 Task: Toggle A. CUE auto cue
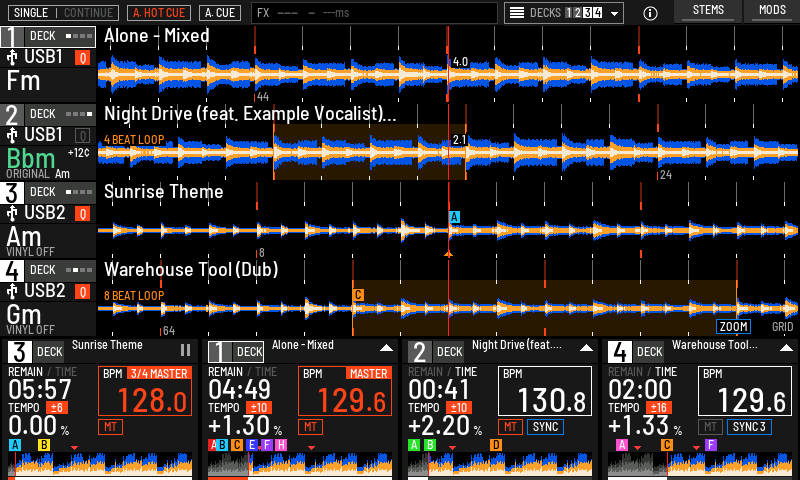pyautogui.click(x=220, y=13)
